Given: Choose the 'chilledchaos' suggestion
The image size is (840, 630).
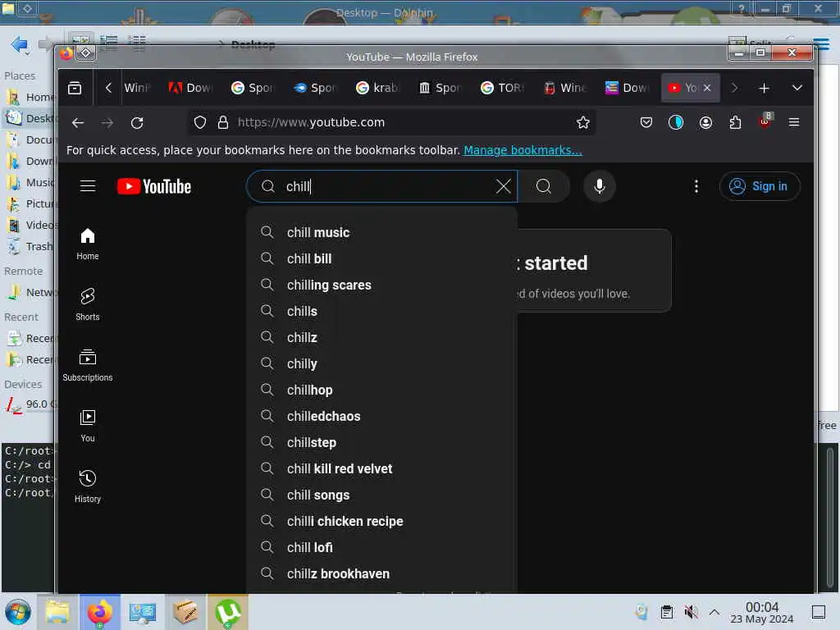Looking at the screenshot, I should point(382,416).
